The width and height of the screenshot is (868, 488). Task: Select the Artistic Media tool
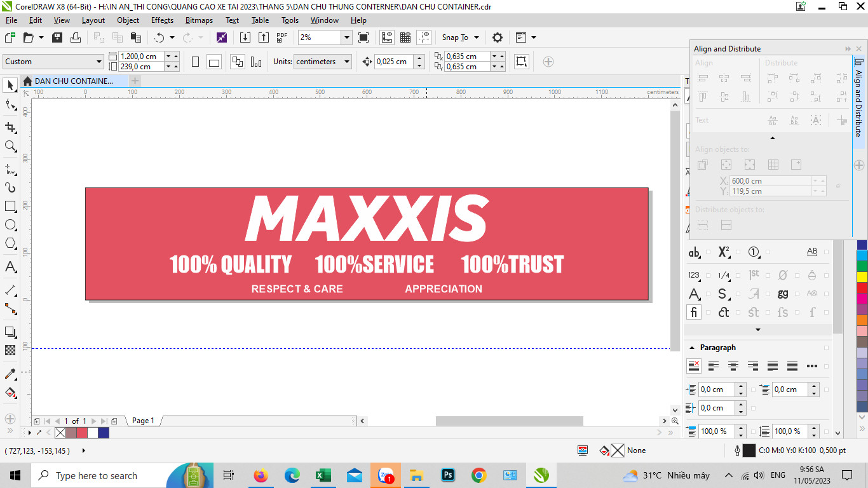pyautogui.click(x=10, y=187)
